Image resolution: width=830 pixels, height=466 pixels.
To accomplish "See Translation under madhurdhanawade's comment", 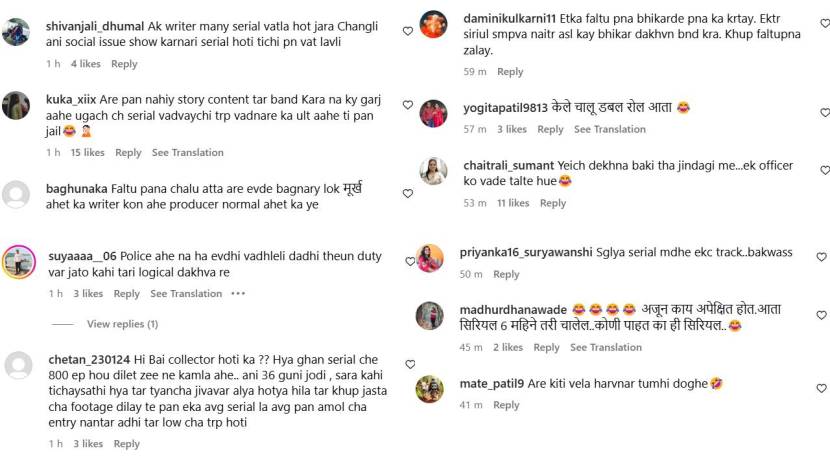I will click(x=606, y=347).
